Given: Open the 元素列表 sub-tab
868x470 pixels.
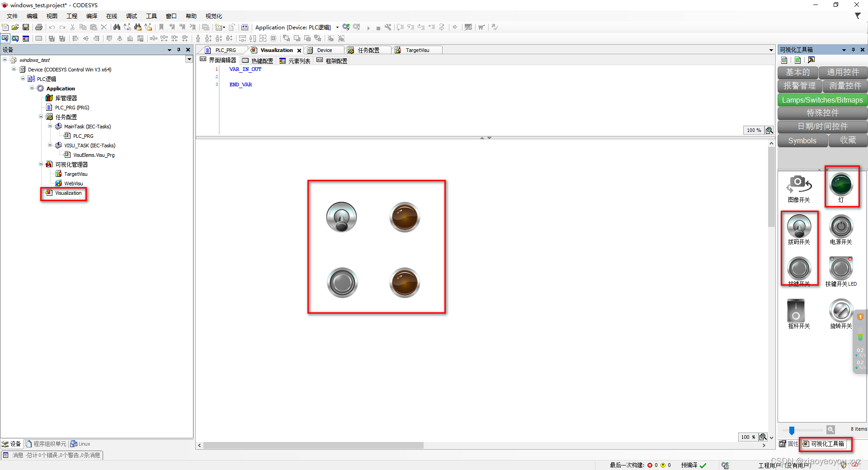Looking at the screenshot, I should point(295,61).
